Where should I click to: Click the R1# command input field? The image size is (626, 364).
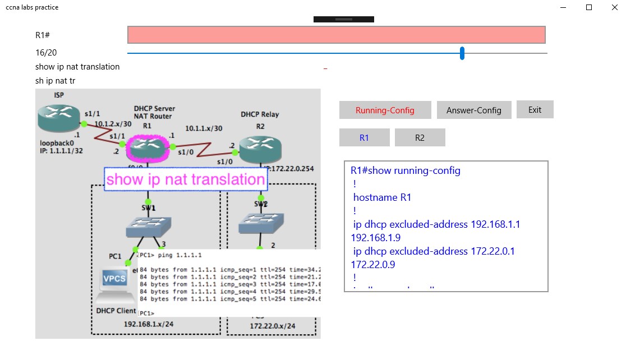point(336,35)
